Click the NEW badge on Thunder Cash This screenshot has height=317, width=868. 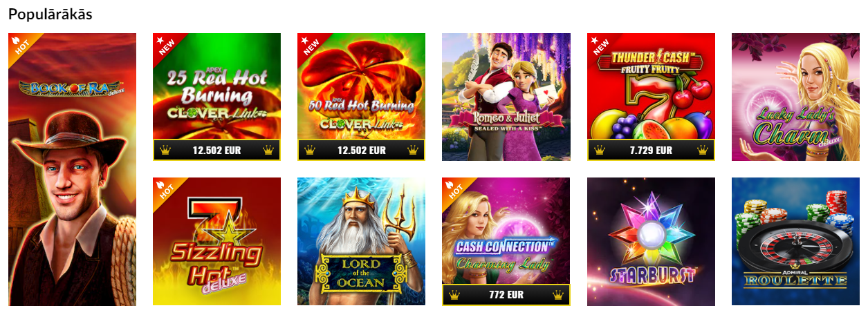598,45
